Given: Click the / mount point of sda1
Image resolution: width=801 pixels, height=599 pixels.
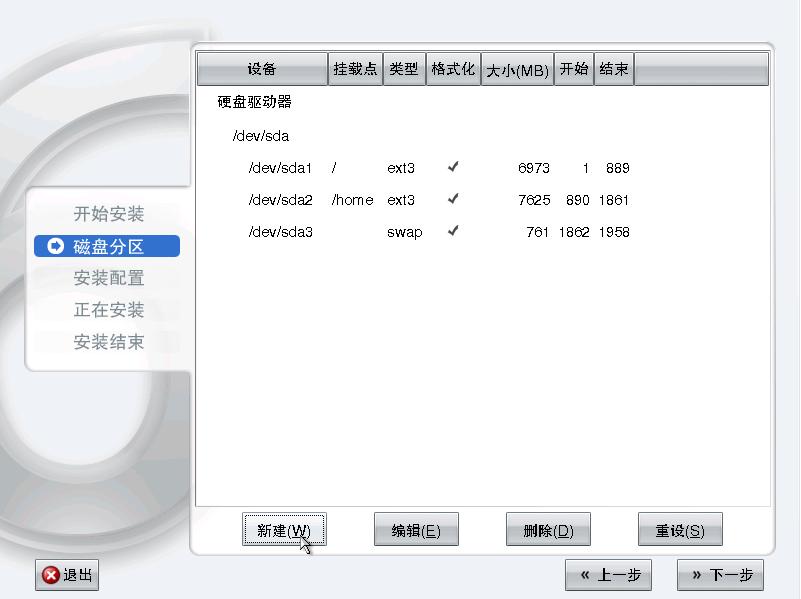Looking at the screenshot, I should (x=334, y=168).
